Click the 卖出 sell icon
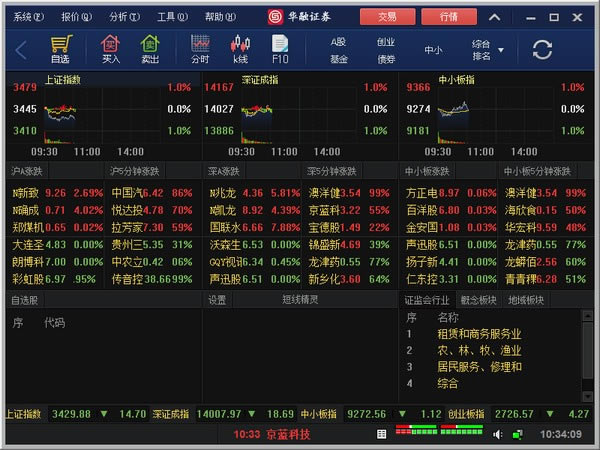Screen dimensions: 600x450 (x=149, y=49)
